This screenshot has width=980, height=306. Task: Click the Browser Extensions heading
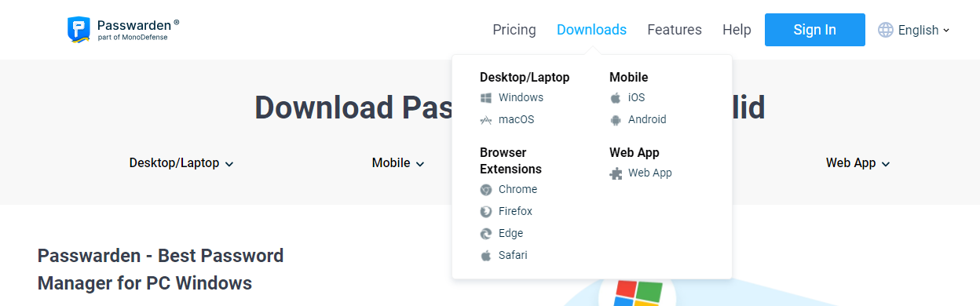coord(511,161)
